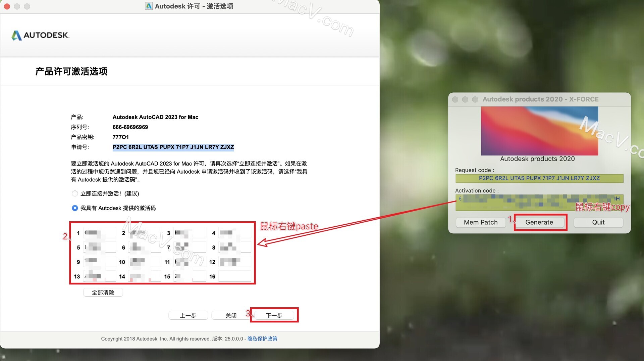Click the Autodesk products 2020 label in X-FORCE

(537, 159)
